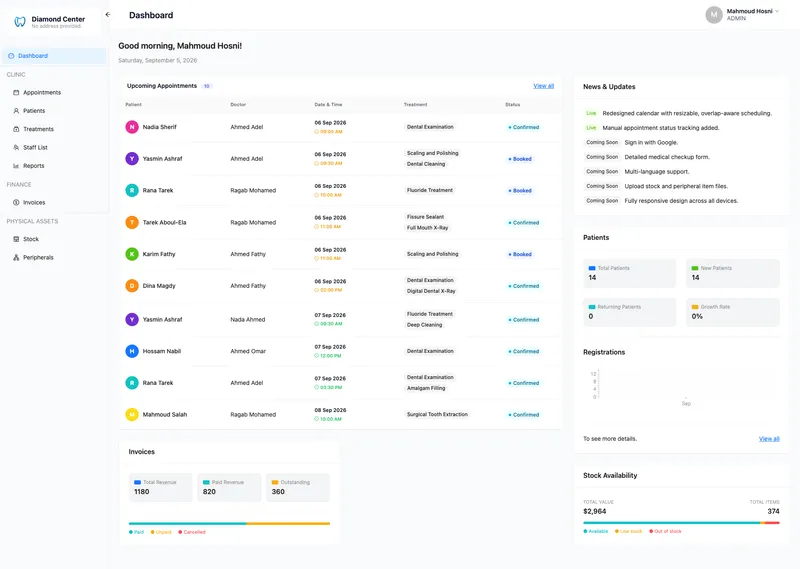
Task: Click the Peripherals icon in the sidebar
Action: [16, 257]
